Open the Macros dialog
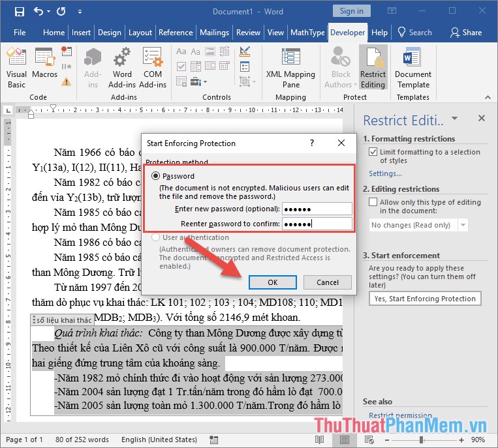Screen dimensions: 498x448 pos(45,63)
